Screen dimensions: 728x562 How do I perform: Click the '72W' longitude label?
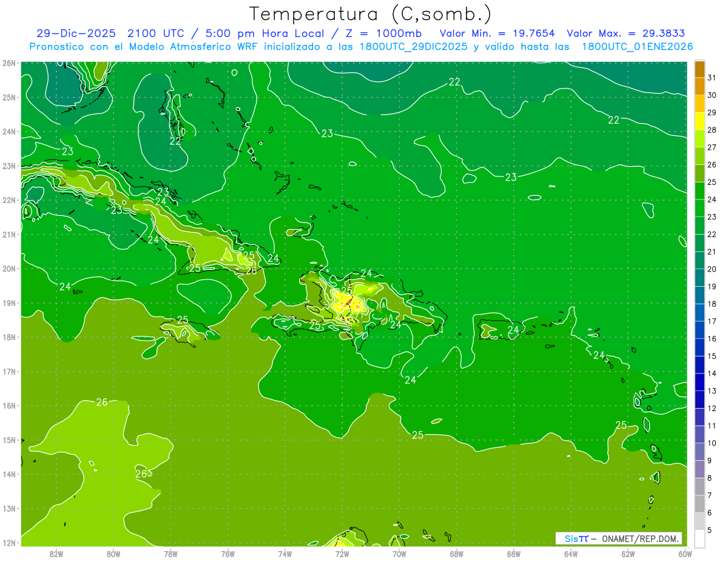click(342, 554)
